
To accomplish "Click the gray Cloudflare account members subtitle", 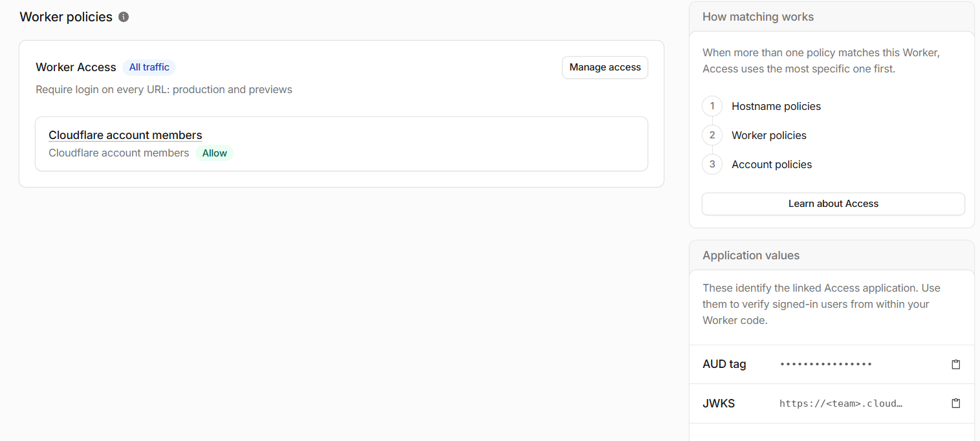I will click(118, 153).
